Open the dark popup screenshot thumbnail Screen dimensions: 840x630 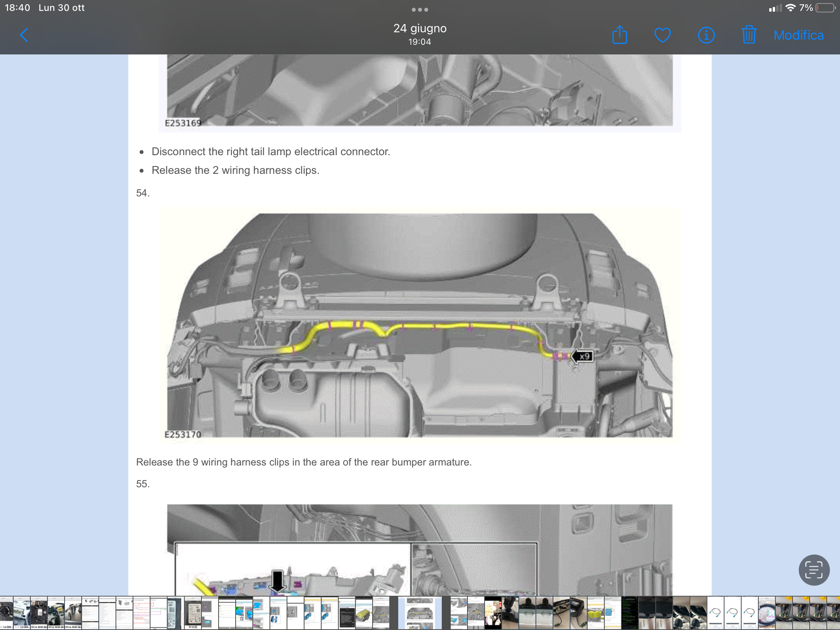point(347,613)
